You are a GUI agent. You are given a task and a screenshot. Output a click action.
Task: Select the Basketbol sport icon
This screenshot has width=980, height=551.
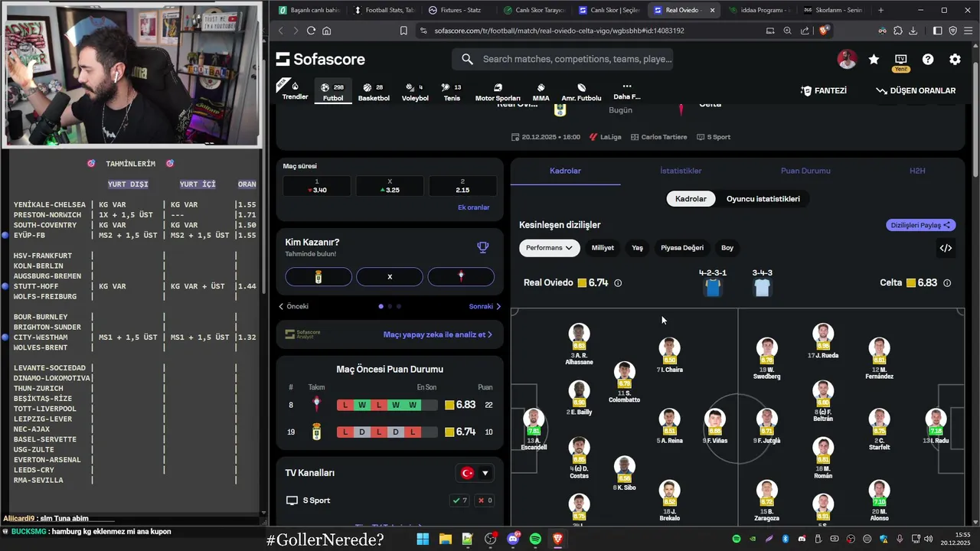click(374, 91)
